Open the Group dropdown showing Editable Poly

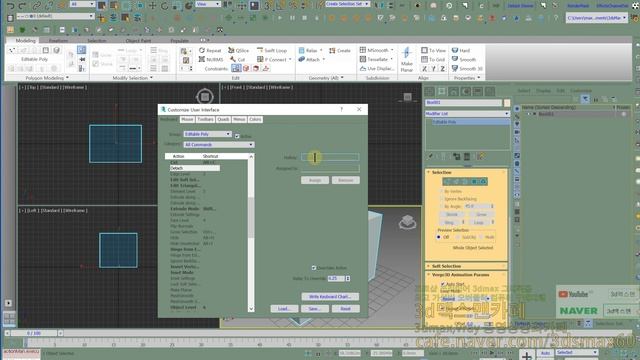pyautogui.click(x=207, y=134)
